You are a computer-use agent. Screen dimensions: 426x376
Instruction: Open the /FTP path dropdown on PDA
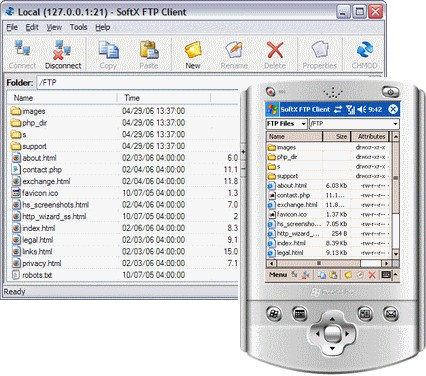[x=354, y=124]
